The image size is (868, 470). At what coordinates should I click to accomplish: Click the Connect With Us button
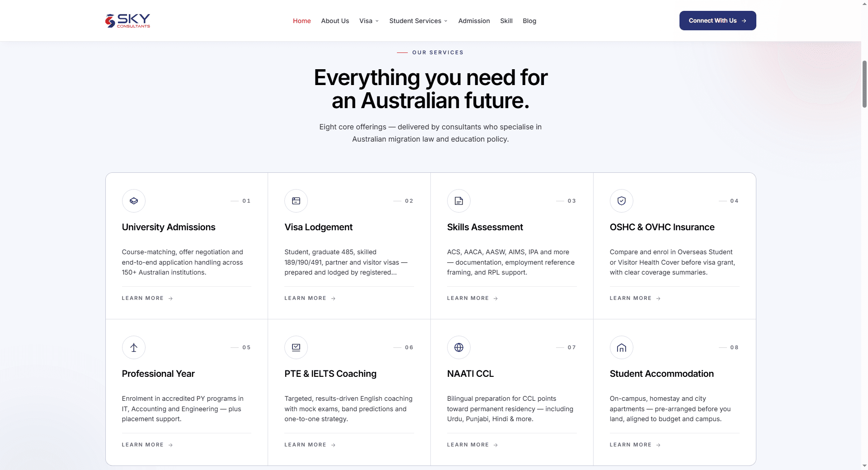click(717, 21)
